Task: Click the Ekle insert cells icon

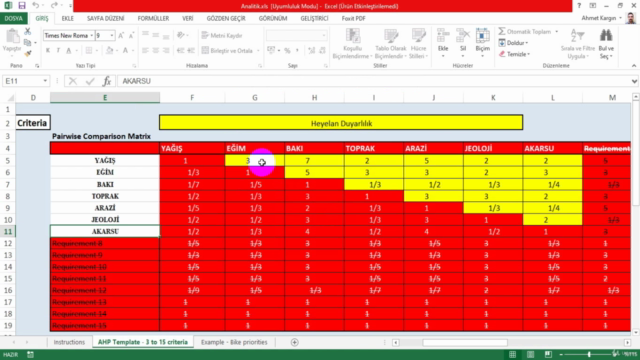Action: [x=443, y=36]
